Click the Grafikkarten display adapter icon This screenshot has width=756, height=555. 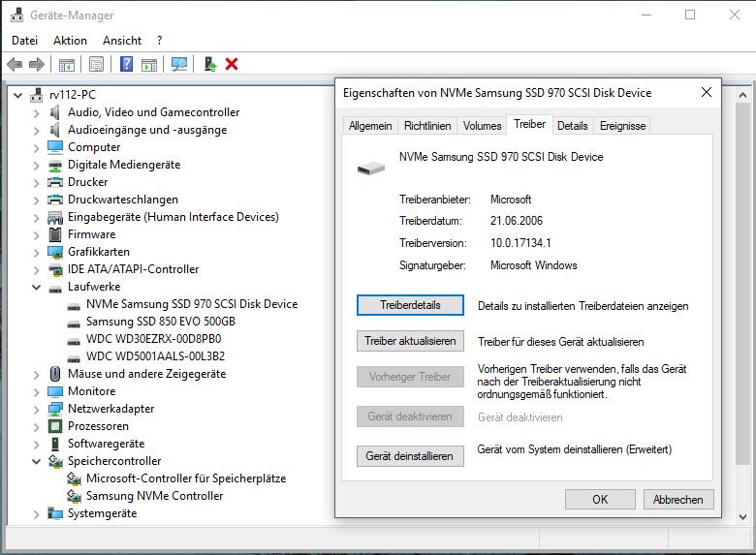pos(55,252)
